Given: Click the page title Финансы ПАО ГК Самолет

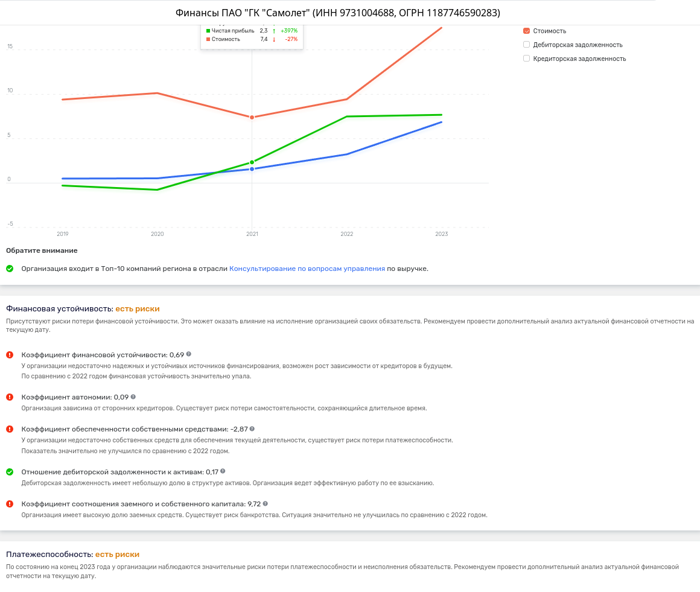Looking at the screenshot, I should [337, 13].
